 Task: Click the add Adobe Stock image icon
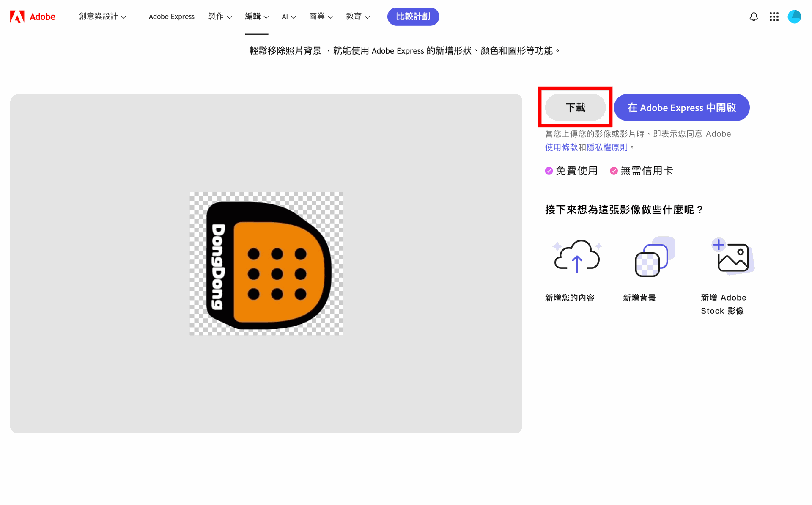click(733, 256)
